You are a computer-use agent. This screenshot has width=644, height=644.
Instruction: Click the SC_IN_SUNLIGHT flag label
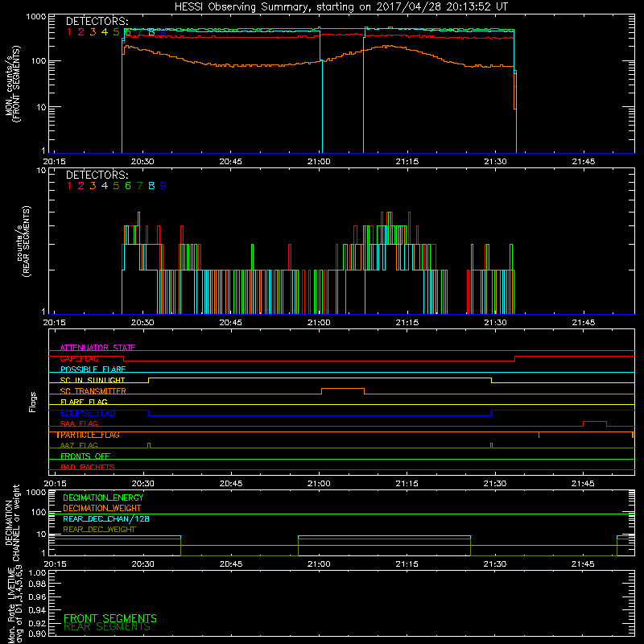pos(93,380)
